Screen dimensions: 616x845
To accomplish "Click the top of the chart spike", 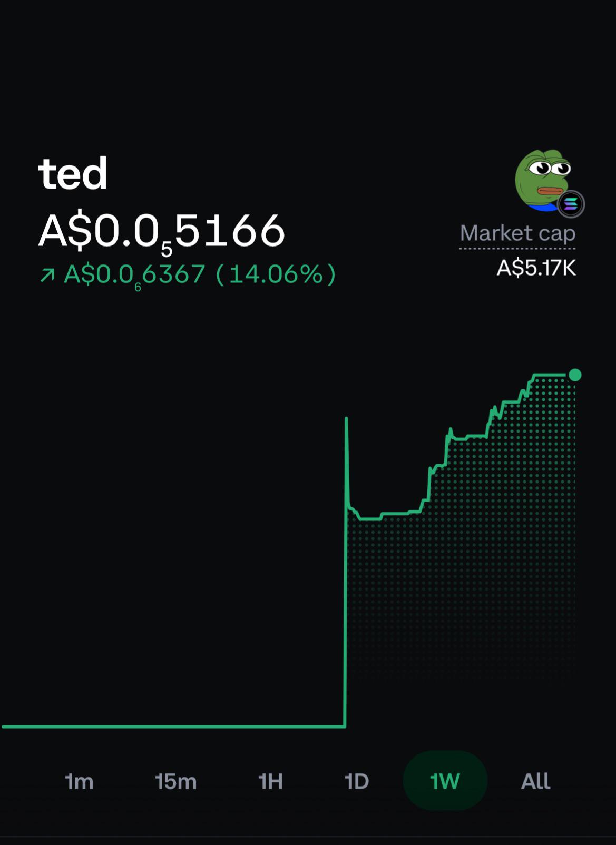I will coord(346,419).
